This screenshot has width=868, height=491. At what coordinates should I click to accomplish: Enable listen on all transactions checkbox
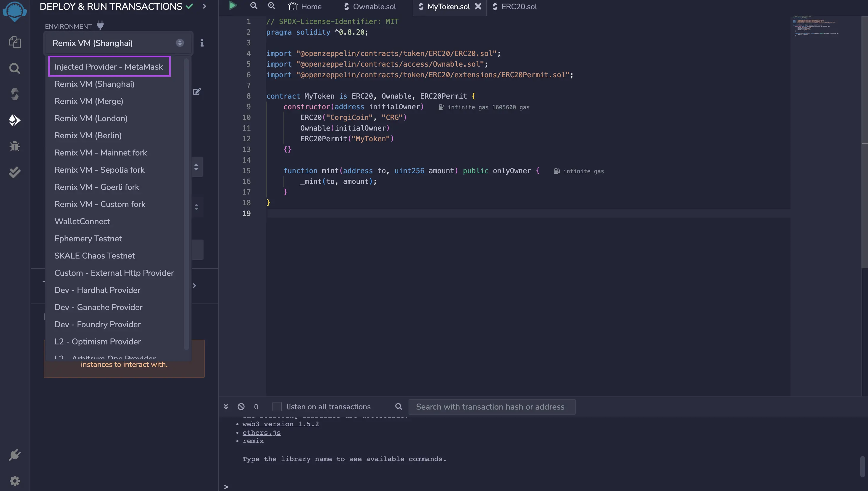click(277, 406)
